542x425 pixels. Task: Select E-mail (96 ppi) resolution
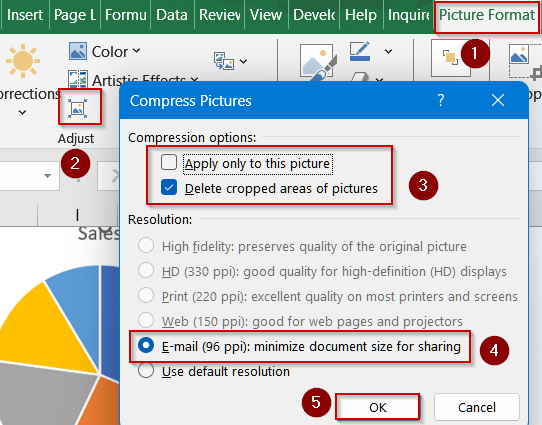tap(146, 345)
